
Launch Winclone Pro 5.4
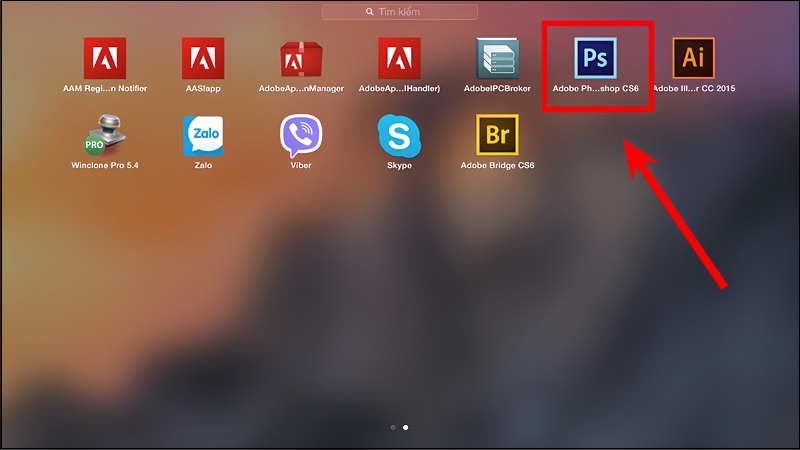coord(105,135)
